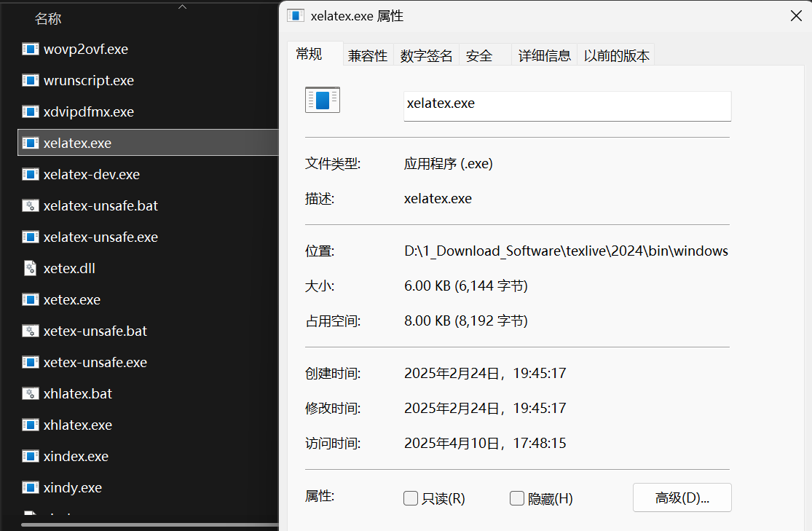
Task: Click the 名称 column header
Action: coord(48,20)
